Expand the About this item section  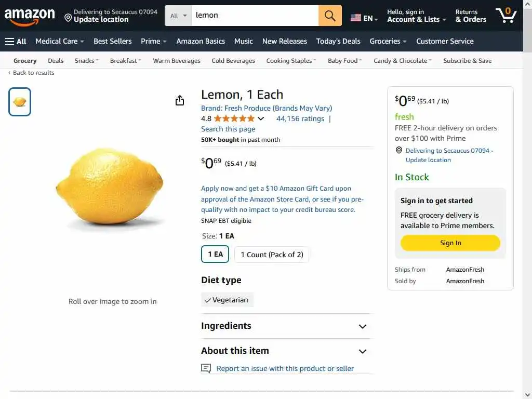[x=362, y=351]
